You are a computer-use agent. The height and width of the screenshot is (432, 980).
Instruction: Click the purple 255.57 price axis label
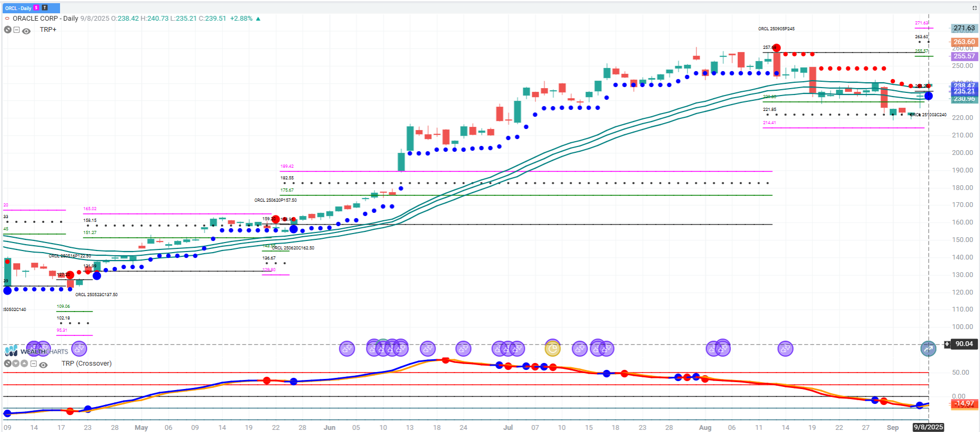click(x=964, y=56)
